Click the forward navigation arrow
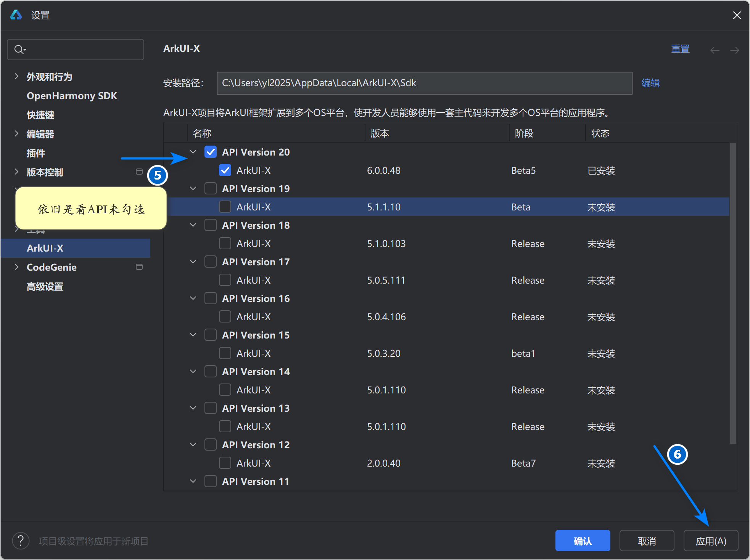This screenshot has height=560, width=750. pos(734,50)
